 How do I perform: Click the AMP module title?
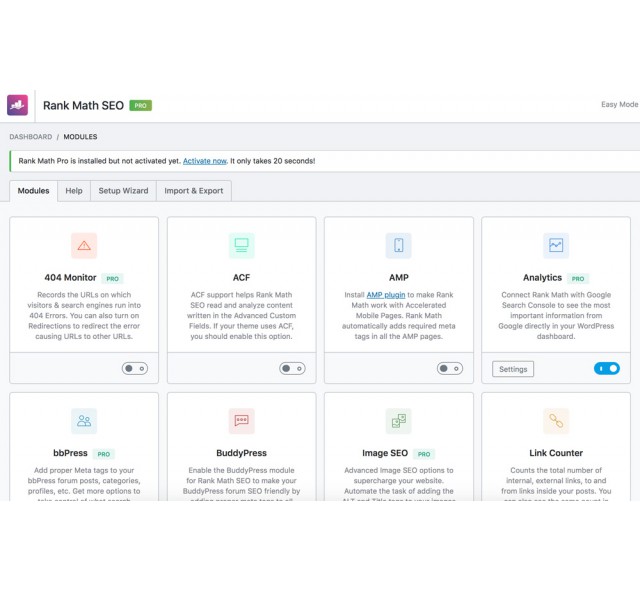(399, 278)
